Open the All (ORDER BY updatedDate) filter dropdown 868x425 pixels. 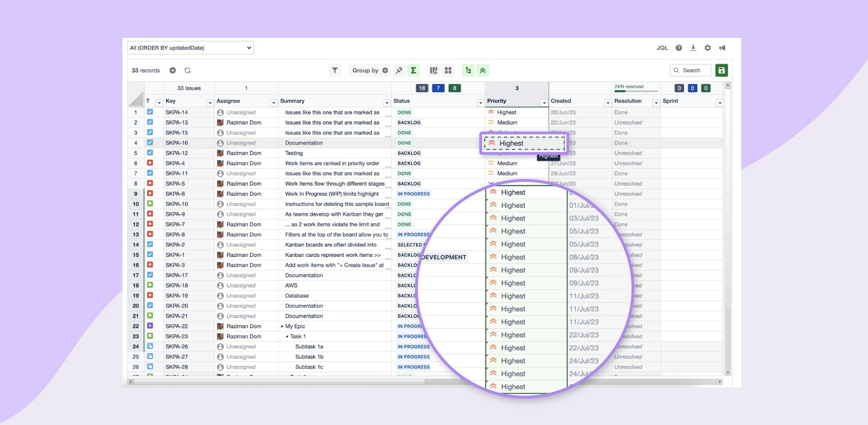[190, 48]
